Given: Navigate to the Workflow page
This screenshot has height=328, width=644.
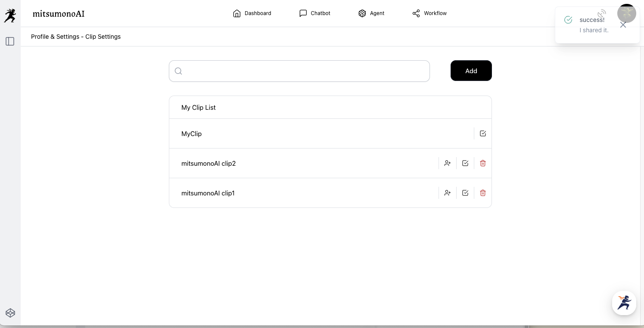Looking at the screenshot, I should pos(429,13).
